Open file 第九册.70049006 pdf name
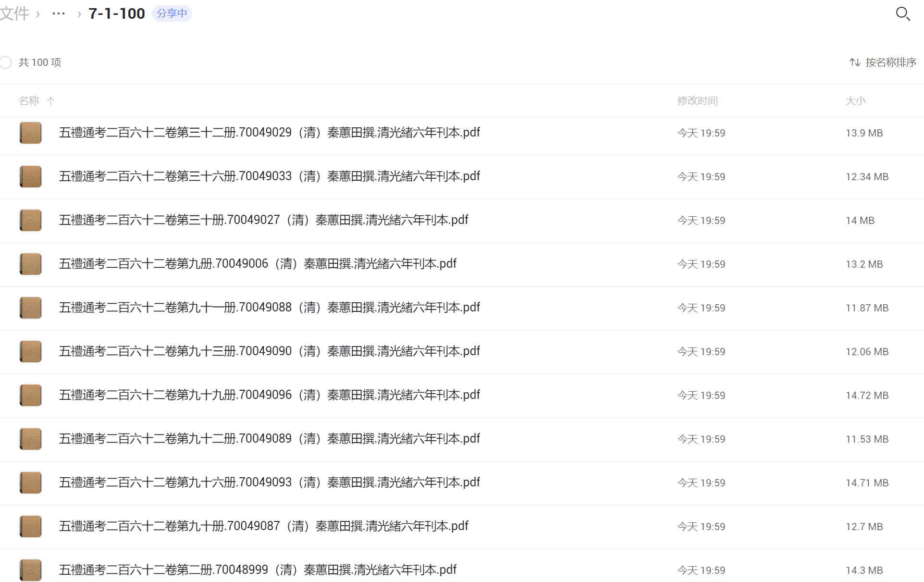Screen dimensions: 924x582 [258, 264]
